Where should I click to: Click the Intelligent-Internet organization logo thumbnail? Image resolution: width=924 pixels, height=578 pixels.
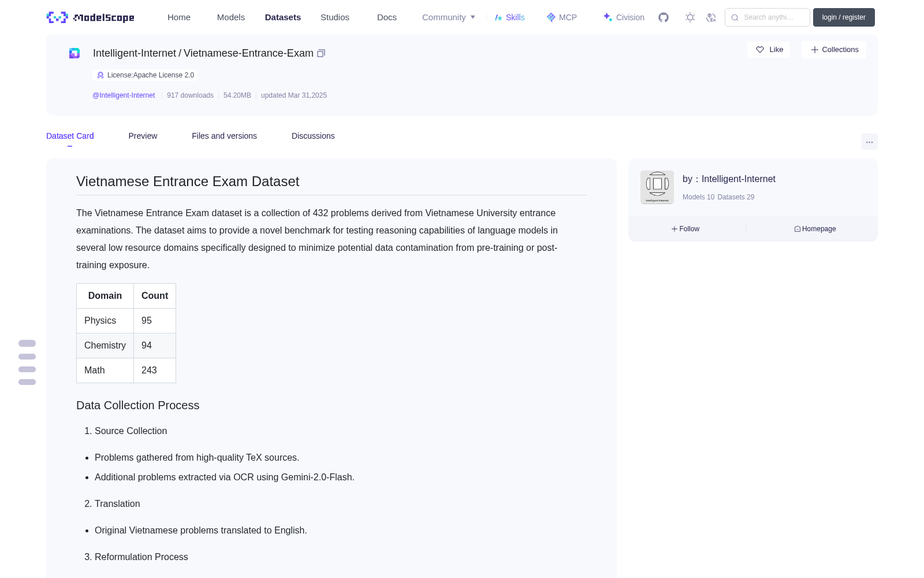coord(657,187)
